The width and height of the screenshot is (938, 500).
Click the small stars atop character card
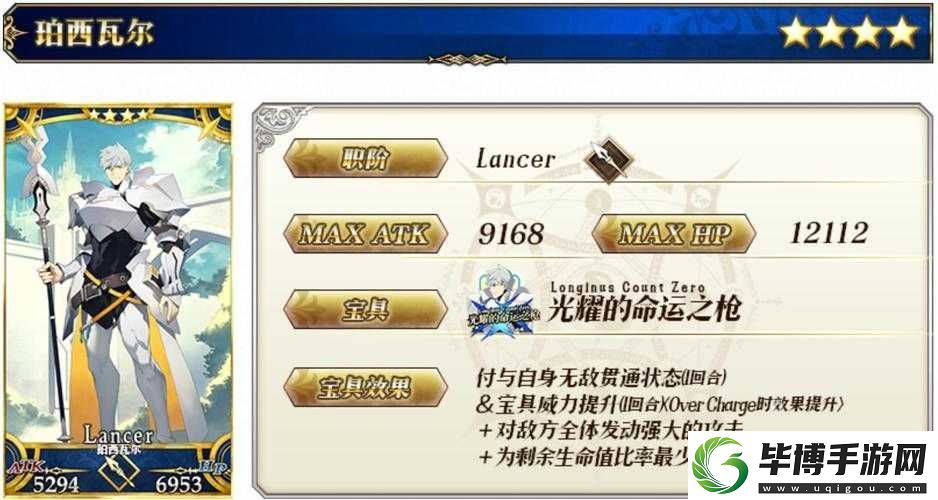pos(118,114)
